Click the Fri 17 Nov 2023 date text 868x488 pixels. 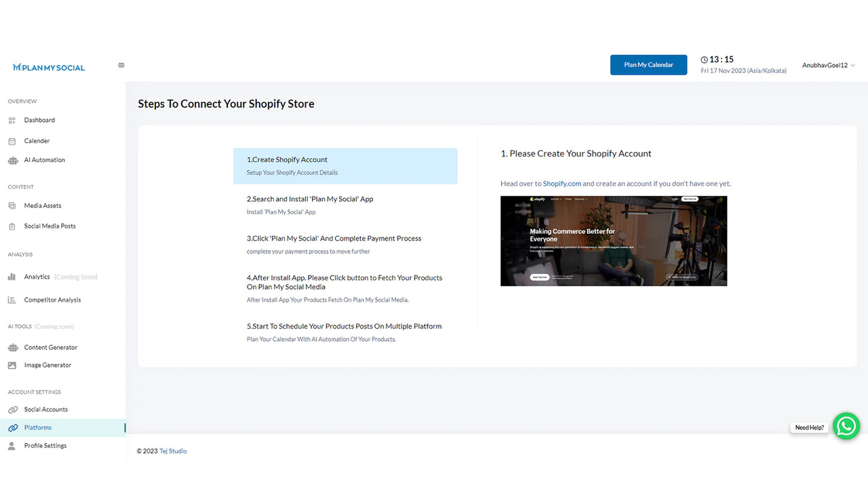[743, 71]
